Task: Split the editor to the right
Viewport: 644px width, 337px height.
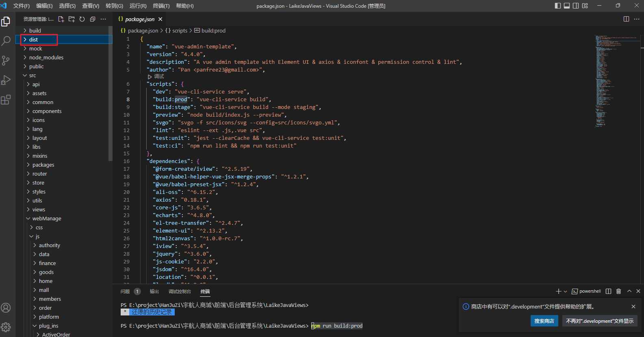Action: point(626,19)
